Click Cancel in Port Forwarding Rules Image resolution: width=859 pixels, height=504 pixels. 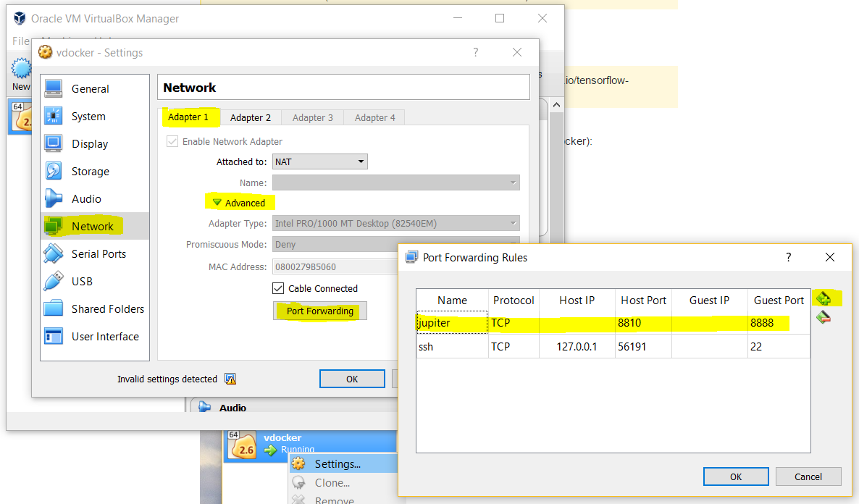808,476
